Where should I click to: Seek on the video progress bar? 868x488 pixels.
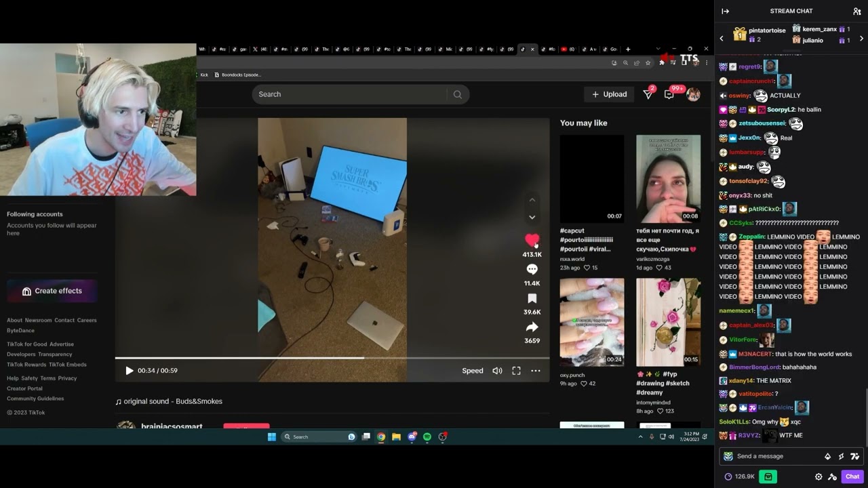point(332,358)
